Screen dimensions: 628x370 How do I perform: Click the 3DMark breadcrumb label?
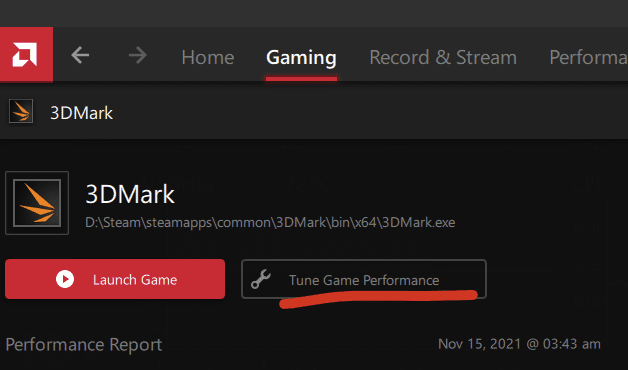(x=81, y=113)
